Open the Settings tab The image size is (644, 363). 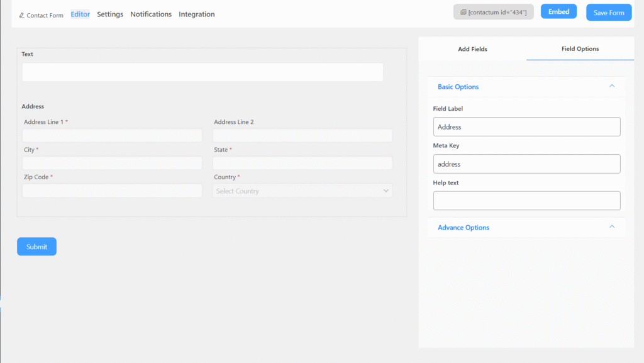pos(110,14)
